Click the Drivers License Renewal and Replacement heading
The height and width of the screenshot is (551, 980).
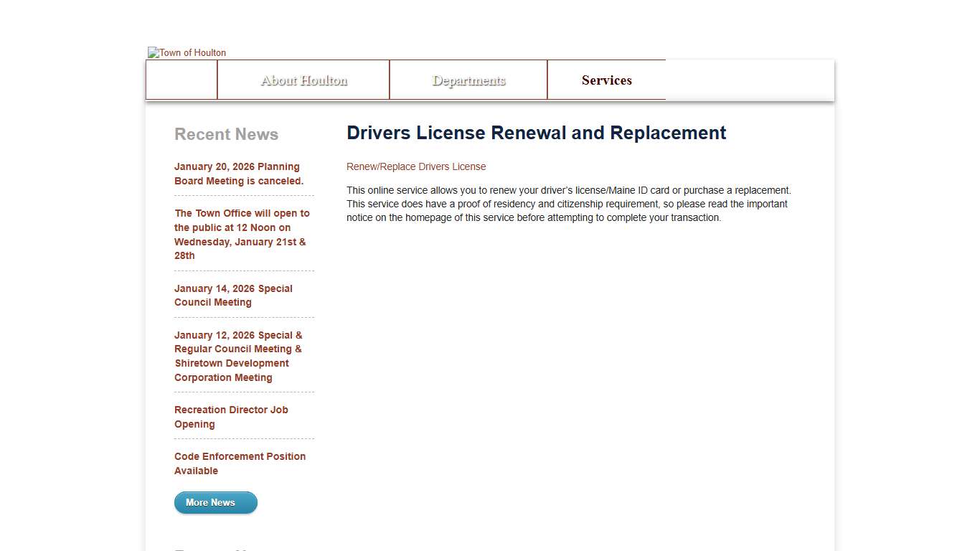tap(536, 133)
